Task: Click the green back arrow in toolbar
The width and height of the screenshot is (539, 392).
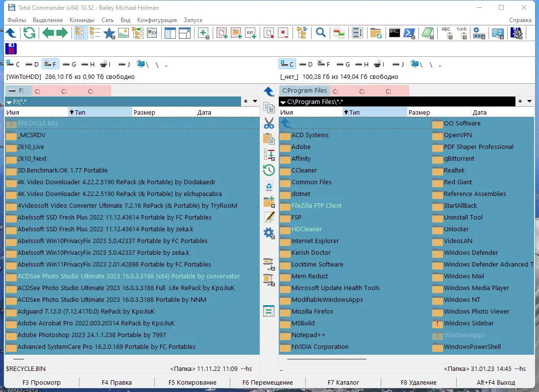Action: click(48, 33)
